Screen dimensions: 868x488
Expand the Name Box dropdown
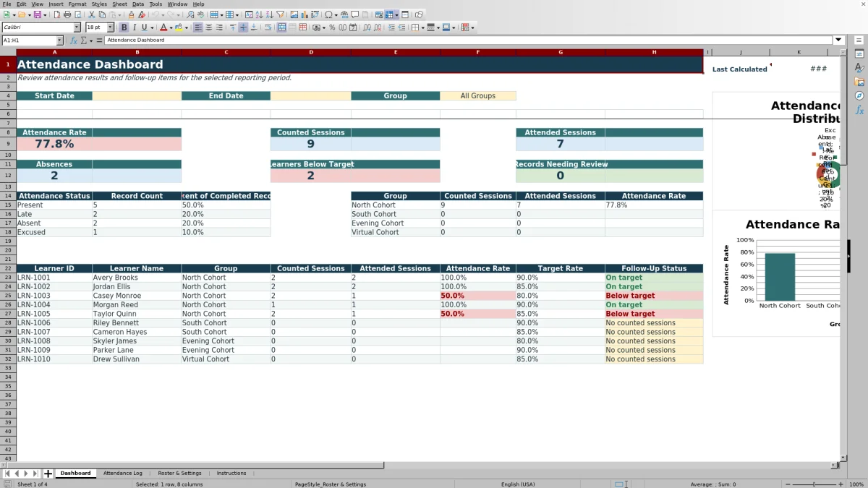click(x=59, y=40)
